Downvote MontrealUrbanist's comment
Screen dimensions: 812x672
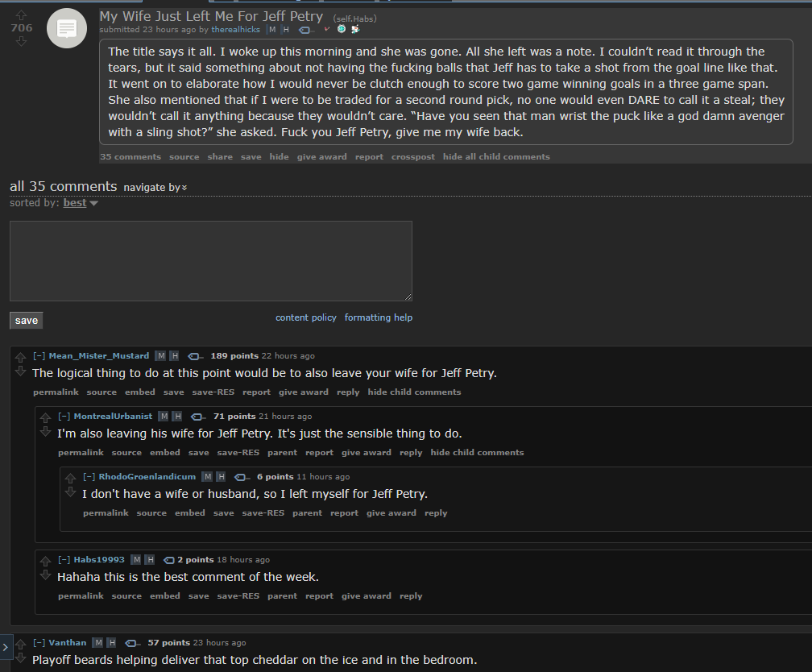point(46,432)
